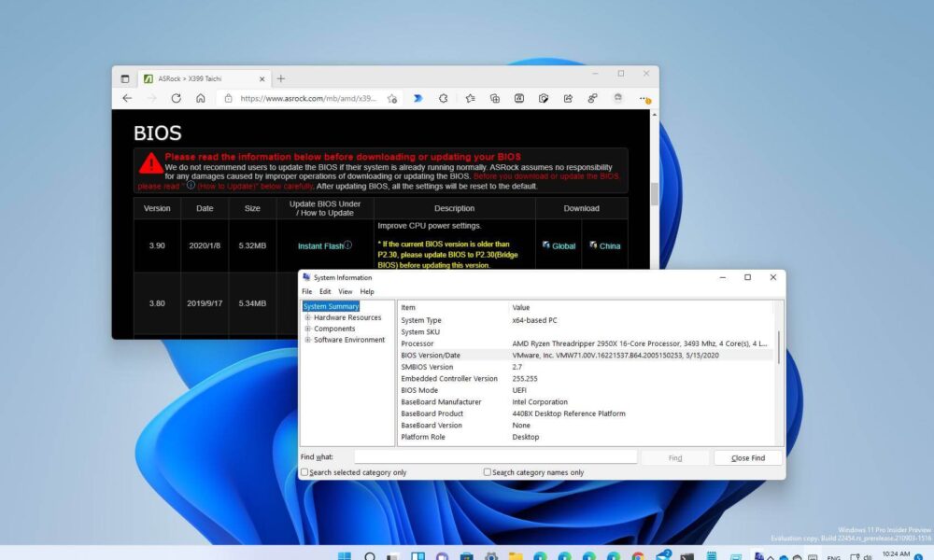This screenshot has width=934, height=560.
Task: Open taskbar Search magnifier
Action: coord(369,556)
